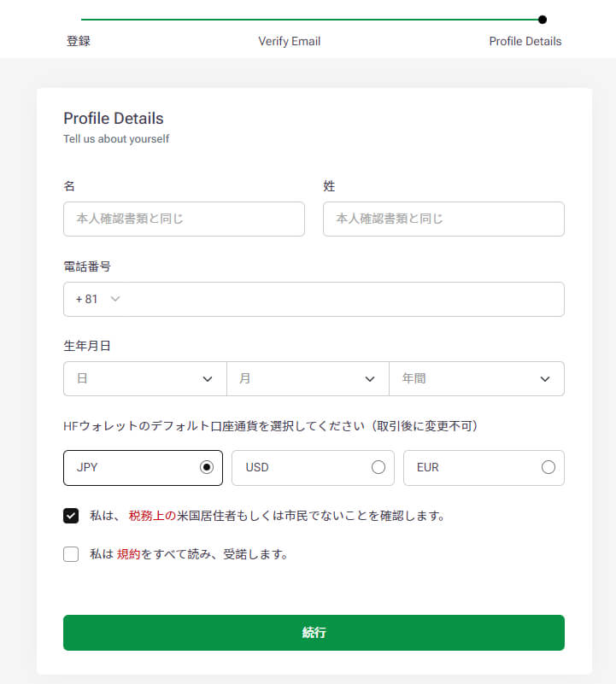616x684 pixels.
Task: Open the 月 month dropdown
Action: click(308, 378)
